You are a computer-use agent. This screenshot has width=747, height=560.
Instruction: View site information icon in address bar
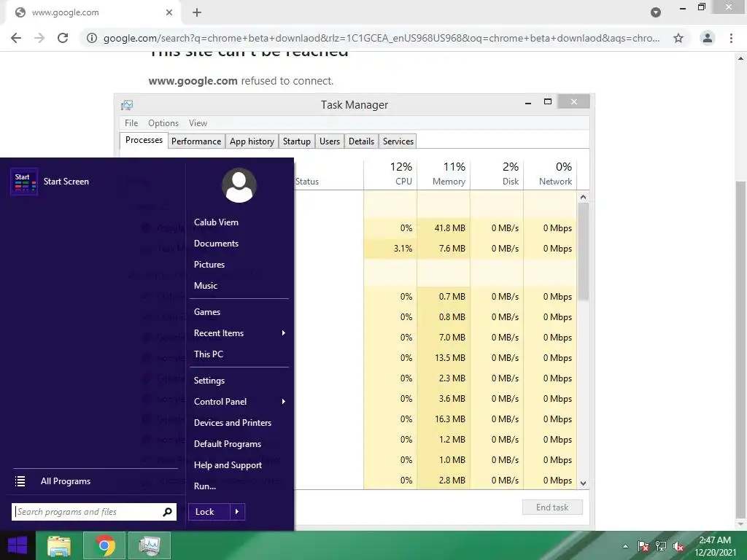92,38
